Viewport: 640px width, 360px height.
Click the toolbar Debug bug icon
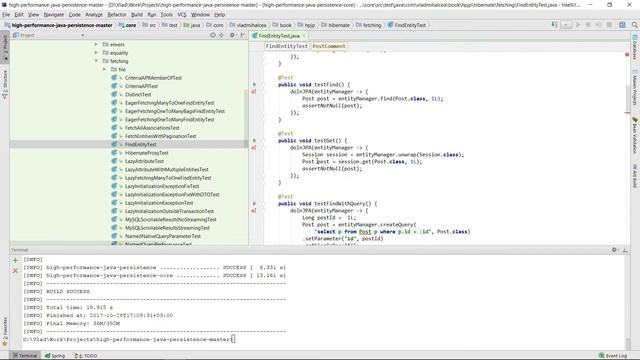(x=588, y=25)
